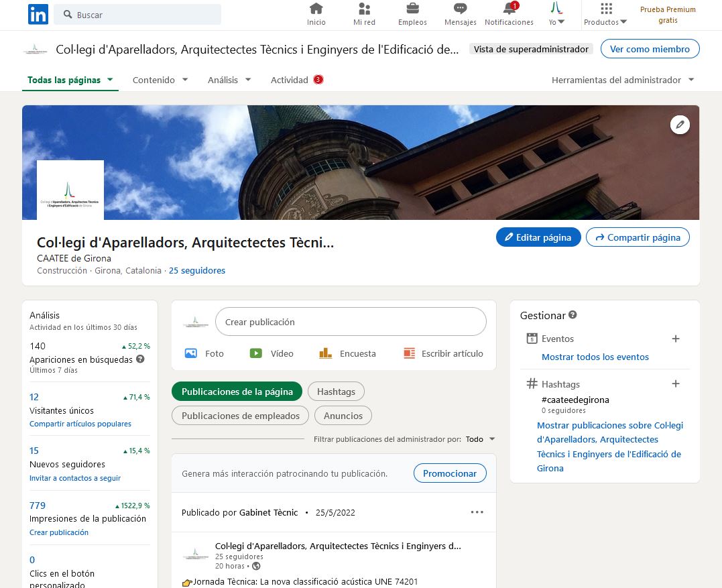Expand the Análisis menu
722x588 pixels.
click(229, 80)
